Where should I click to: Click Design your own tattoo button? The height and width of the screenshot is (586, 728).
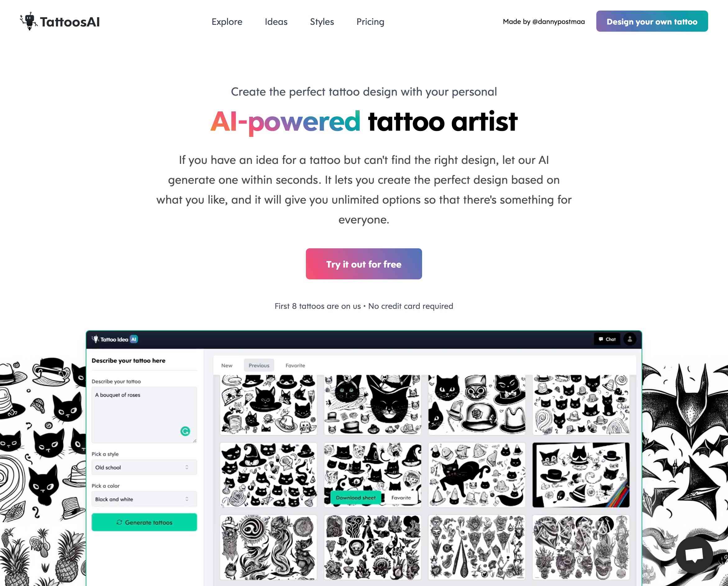point(651,21)
